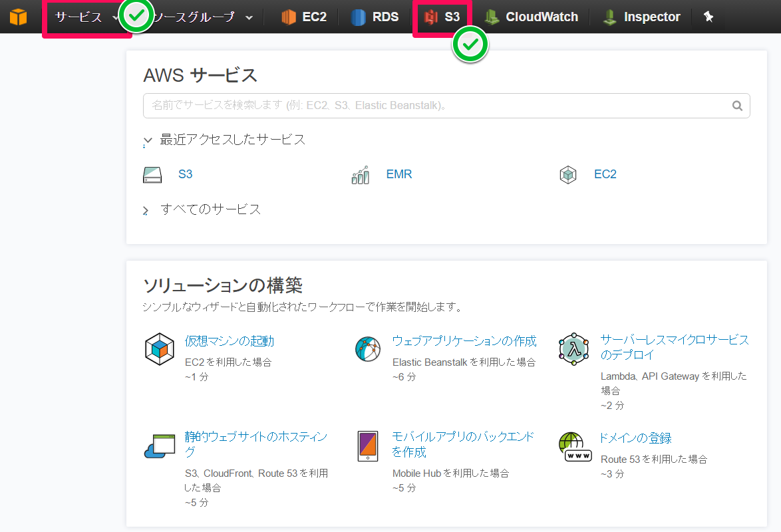Open the ウェブアプリケーションの作成 link
This screenshot has height=532, width=781.
pyautogui.click(x=464, y=341)
